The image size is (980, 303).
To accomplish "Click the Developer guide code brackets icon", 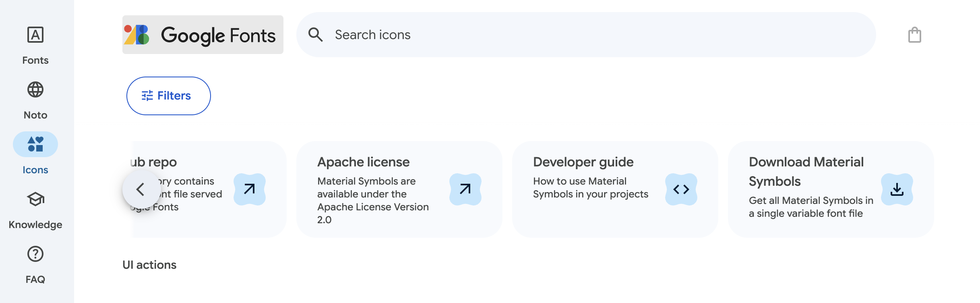I will click(x=681, y=189).
